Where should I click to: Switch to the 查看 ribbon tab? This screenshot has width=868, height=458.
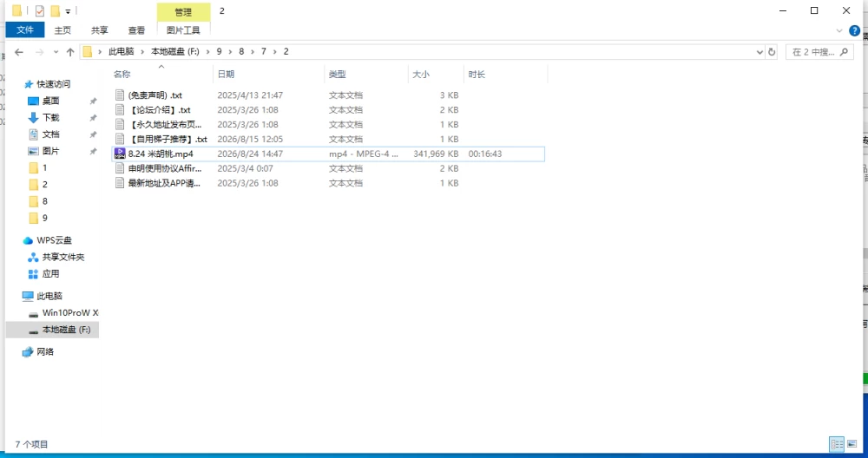click(x=137, y=30)
